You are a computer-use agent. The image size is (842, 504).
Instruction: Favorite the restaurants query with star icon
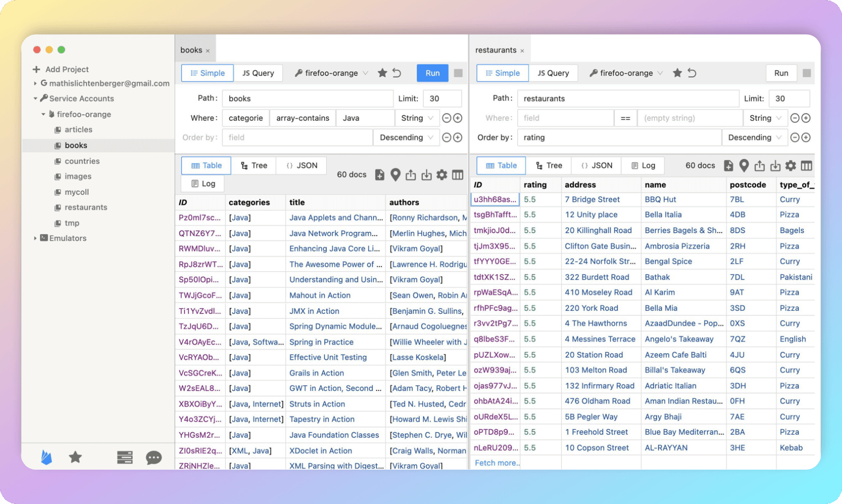coord(677,73)
